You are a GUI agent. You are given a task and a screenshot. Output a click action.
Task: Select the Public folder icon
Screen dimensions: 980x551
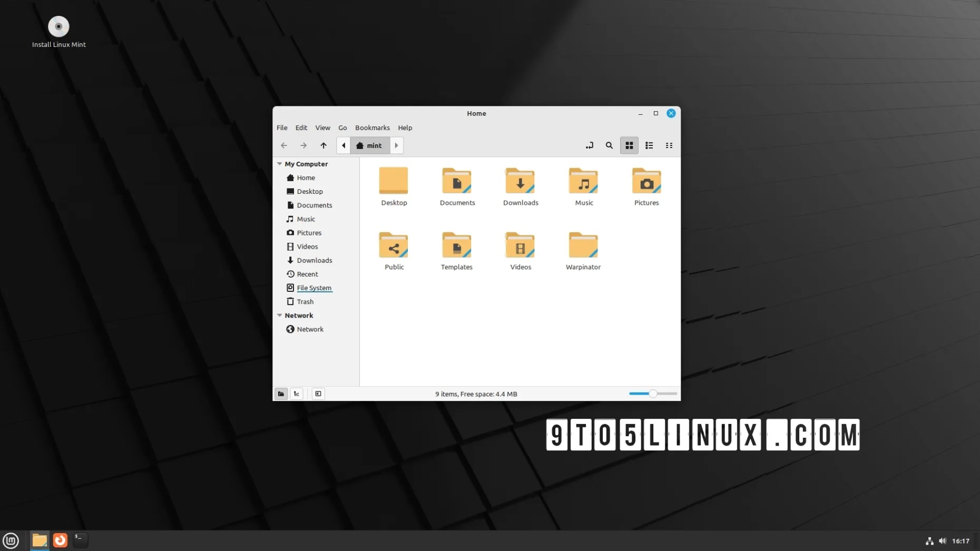click(394, 245)
